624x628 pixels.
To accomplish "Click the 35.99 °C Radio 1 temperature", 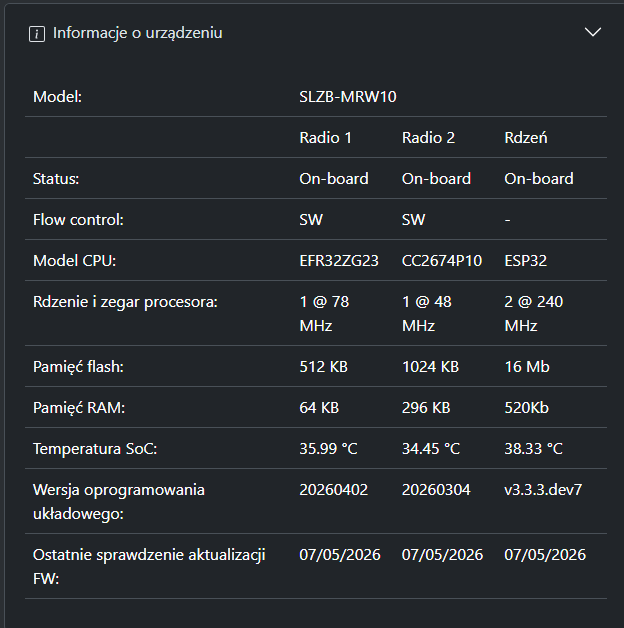I will coord(328,449).
